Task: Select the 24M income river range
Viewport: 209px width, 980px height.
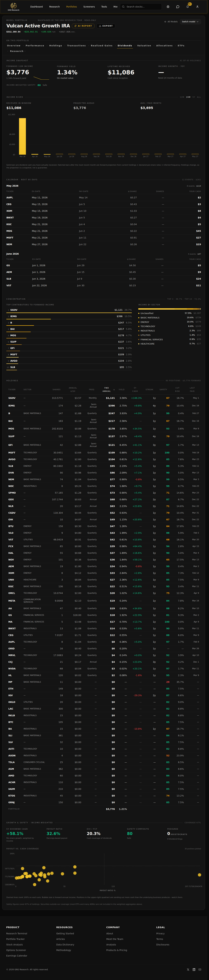Action: (188, 97)
